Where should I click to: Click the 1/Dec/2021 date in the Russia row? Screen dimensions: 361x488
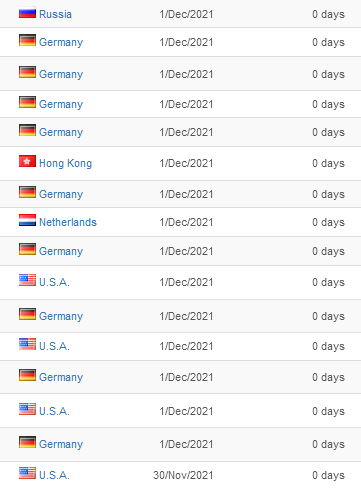[x=186, y=14]
